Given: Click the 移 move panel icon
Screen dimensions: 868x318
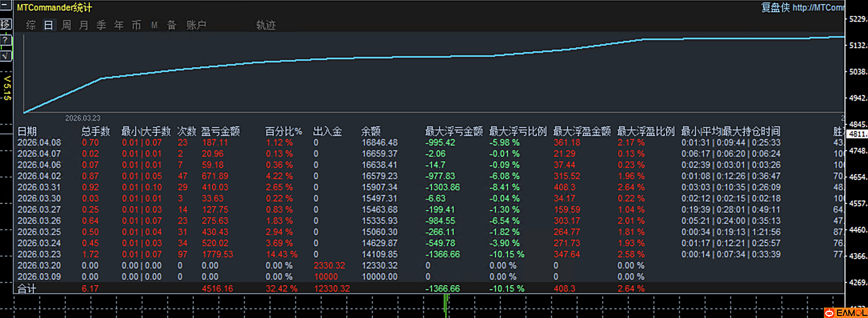Looking at the screenshot, I should click(6, 24).
